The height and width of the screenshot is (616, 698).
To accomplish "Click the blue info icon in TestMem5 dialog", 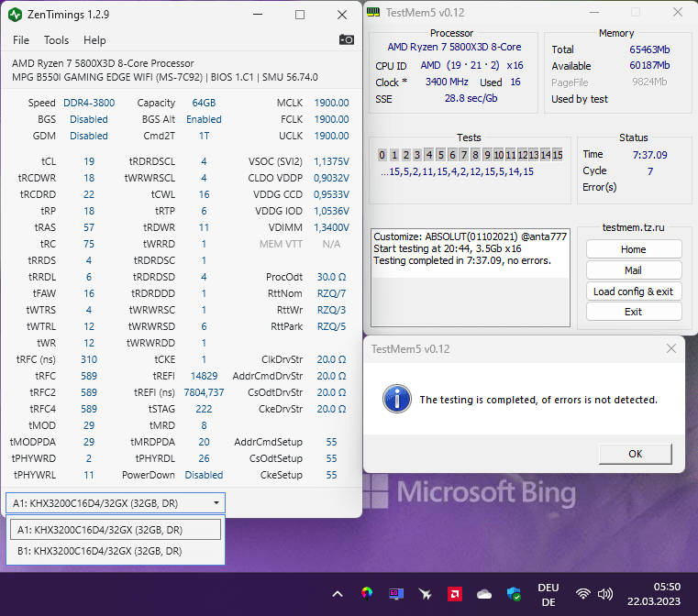I will coord(396,399).
